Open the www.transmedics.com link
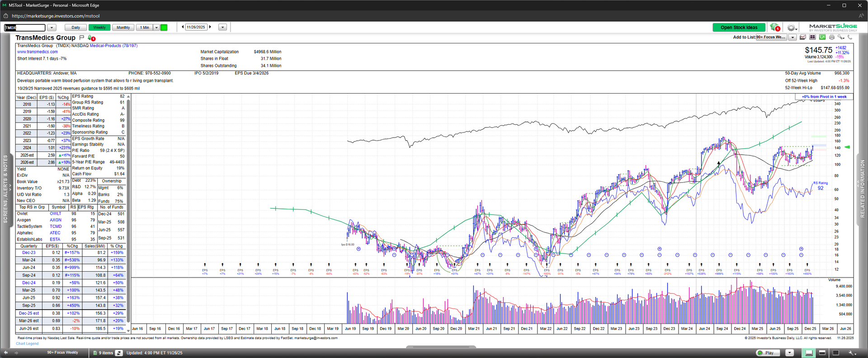This screenshot has height=358, width=868. tap(38, 52)
